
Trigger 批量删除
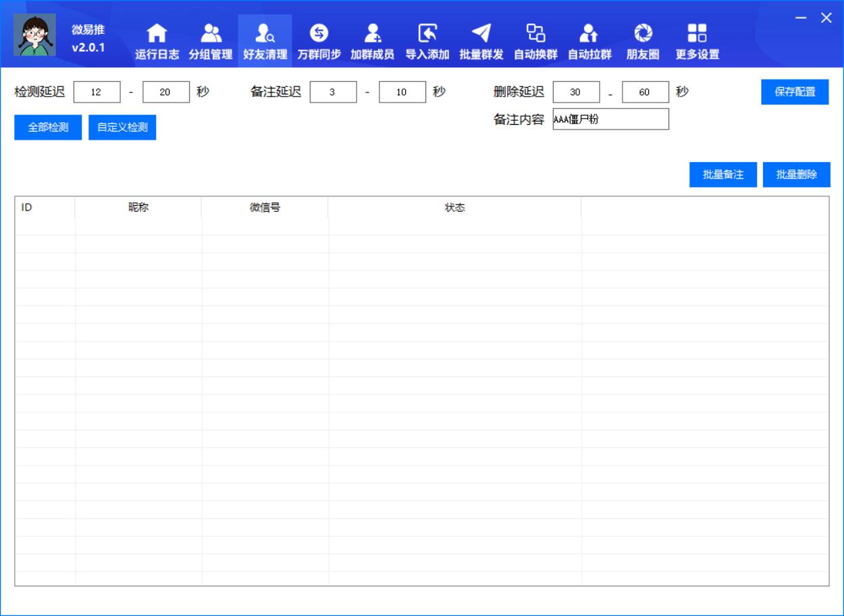click(x=796, y=174)
